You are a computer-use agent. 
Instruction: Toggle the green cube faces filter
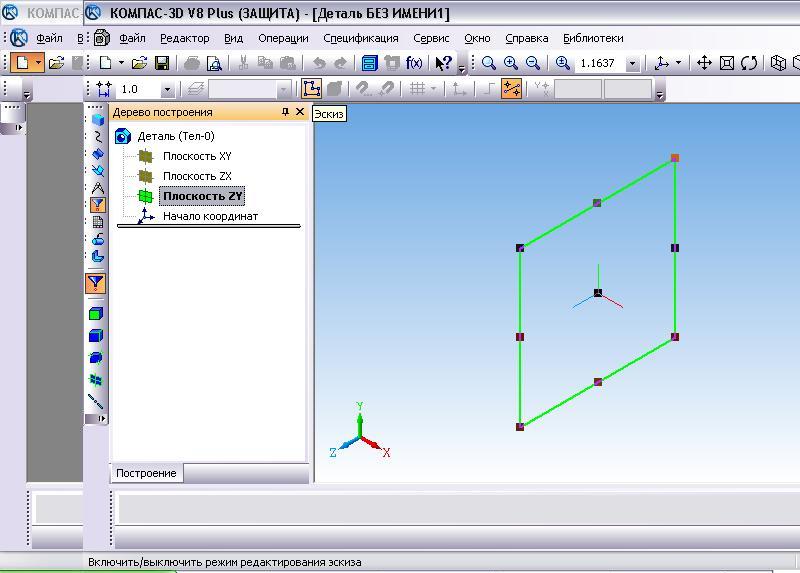[x=95, y=313]
